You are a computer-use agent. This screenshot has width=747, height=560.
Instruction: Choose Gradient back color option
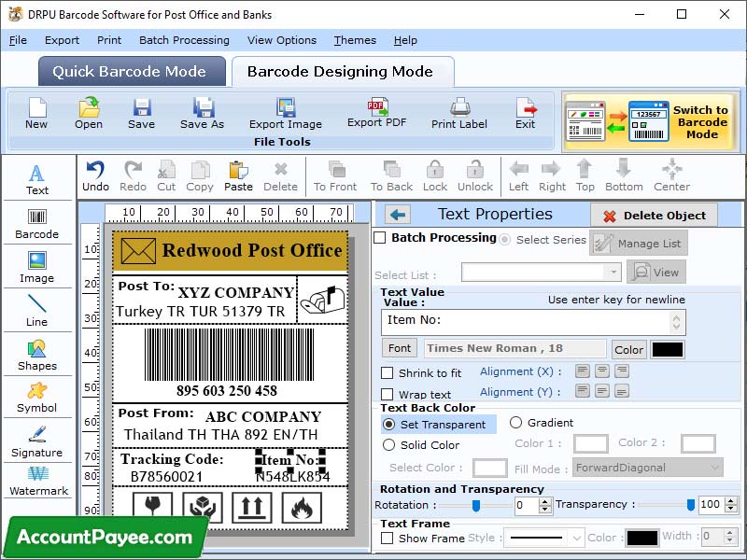(x=516, y=423)
